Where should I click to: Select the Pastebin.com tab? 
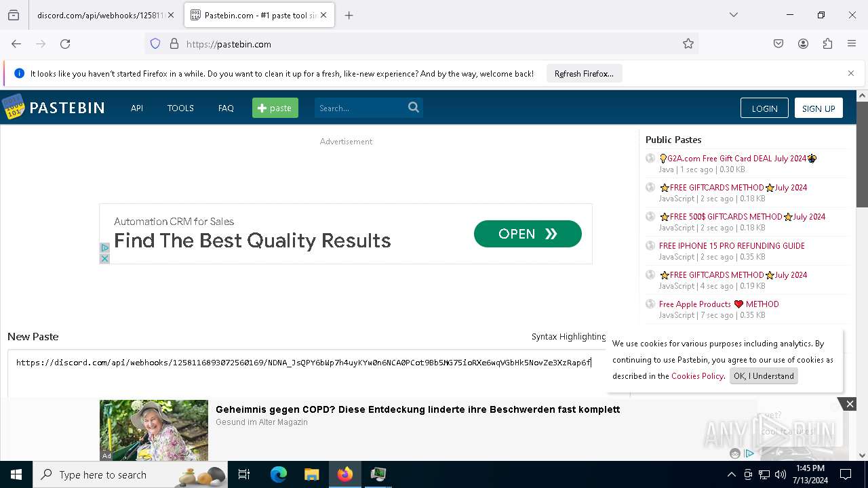[259, 15]
